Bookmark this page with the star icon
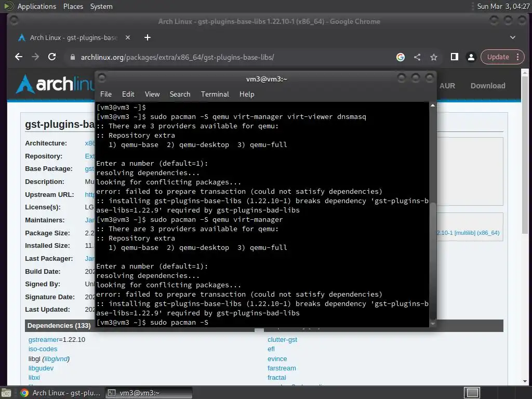The image size is (532, 399). pos(434,57)
